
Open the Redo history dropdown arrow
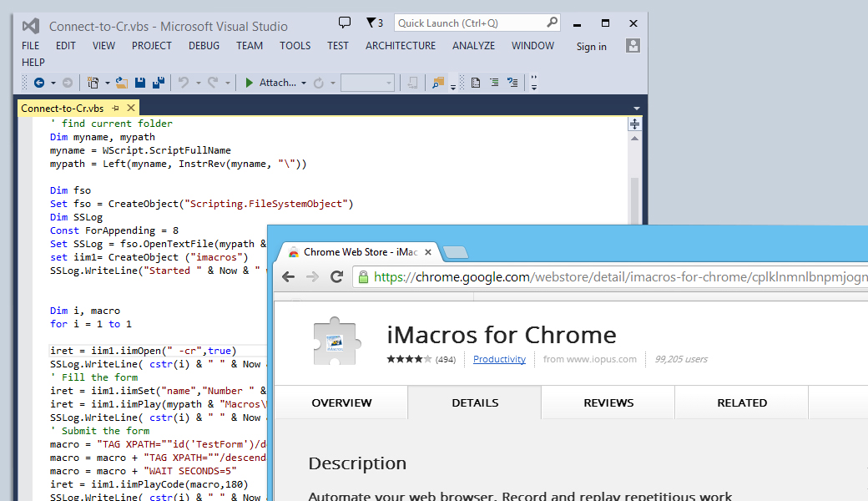[228, 83]
